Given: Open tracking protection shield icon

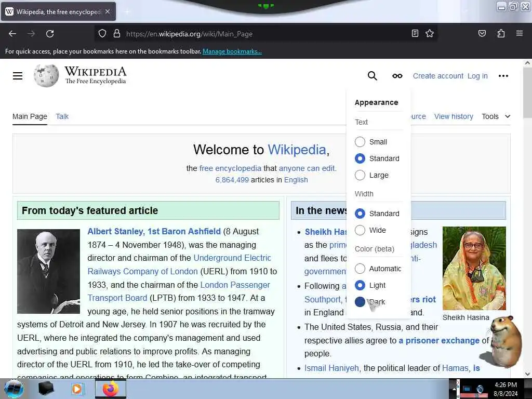Looking at the screenshot, I should (x=102, y=34).
